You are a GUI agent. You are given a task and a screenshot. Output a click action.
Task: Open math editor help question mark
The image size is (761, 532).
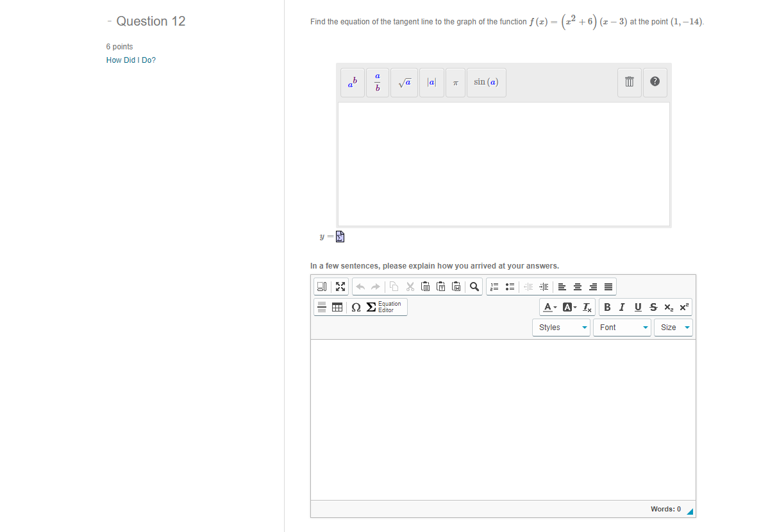[x=655, y=82]
